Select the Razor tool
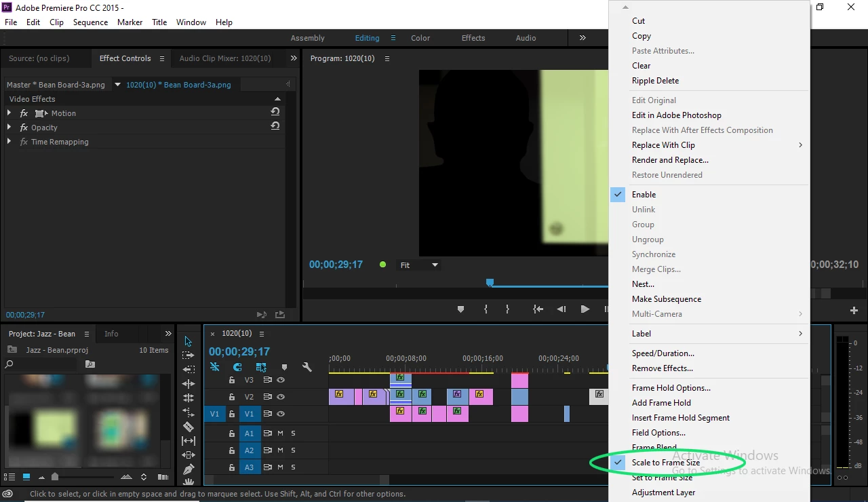The width and height of the screenshot is (868, 502). [189, 427]
